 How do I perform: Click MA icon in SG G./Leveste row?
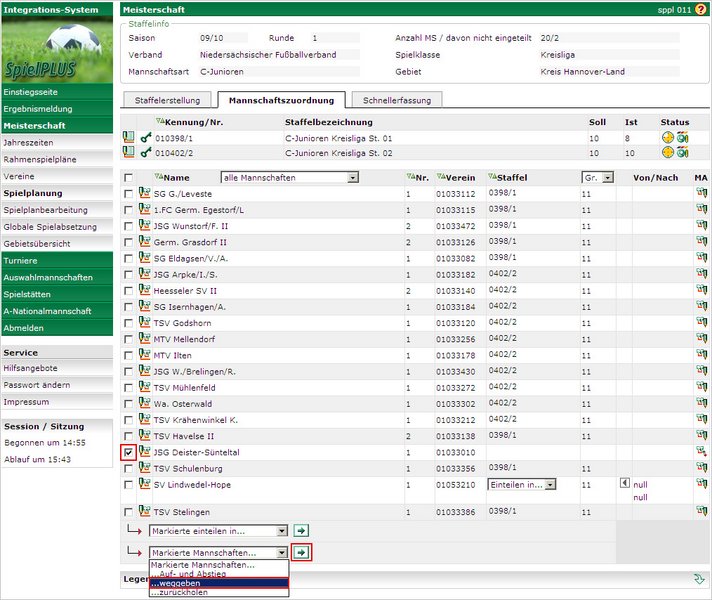click(701, 194)
